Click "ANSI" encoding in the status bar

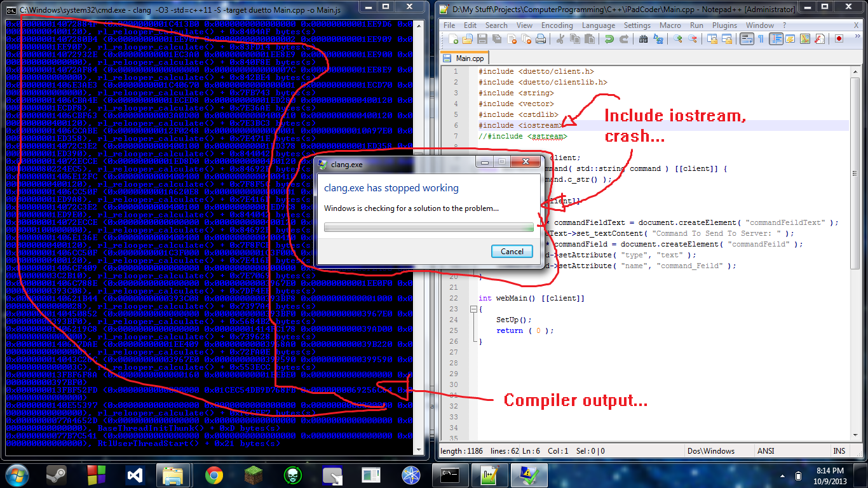pos(766,451)
